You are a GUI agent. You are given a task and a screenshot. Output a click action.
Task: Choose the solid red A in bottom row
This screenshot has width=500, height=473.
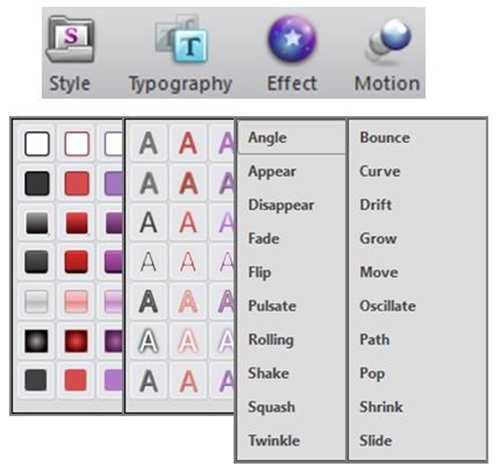188,381
